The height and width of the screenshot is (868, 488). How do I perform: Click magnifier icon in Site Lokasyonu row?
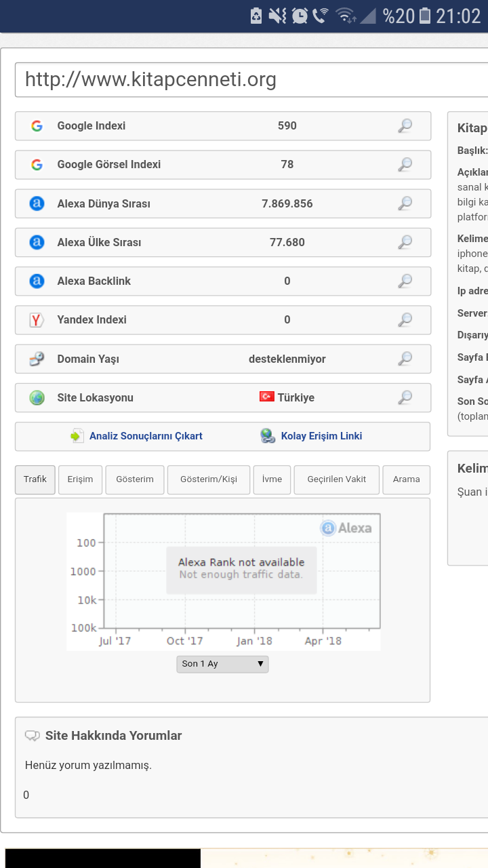405,397
